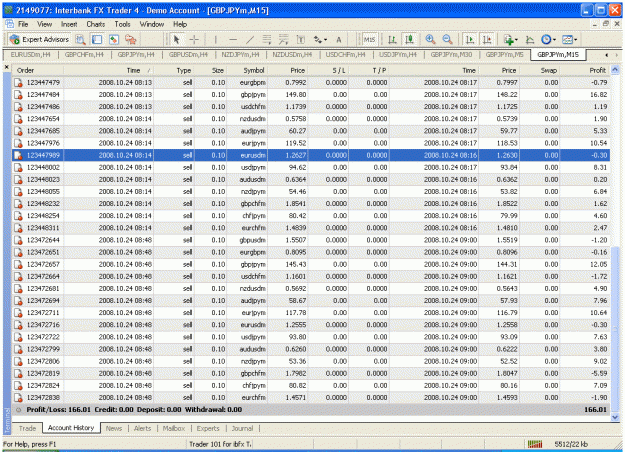The width and height of the screenshot is (625, 452).
Task: Switch to the USDCHFm,H4 chart tab
Action: point(345,55)
